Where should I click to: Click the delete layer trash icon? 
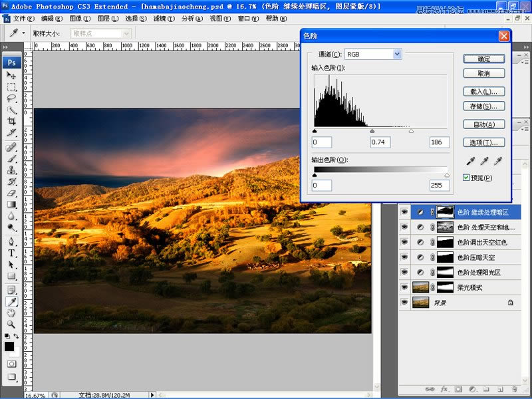pos(514,389)
